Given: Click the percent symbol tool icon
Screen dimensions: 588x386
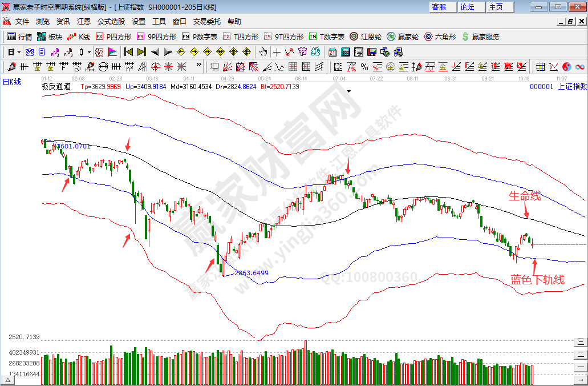Looking at the screenshot, I should coord(363,67).
